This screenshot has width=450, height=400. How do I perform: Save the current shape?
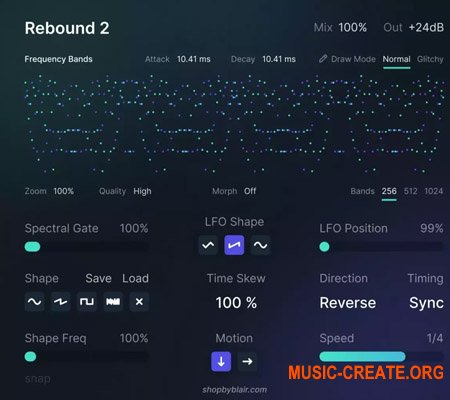pyautogui.click(x=98, y=278)
